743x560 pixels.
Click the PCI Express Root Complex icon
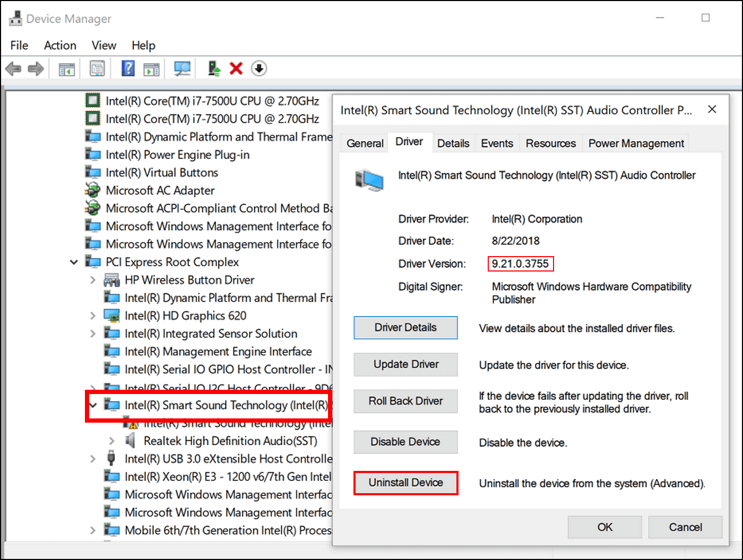click(x=93, y=262)
